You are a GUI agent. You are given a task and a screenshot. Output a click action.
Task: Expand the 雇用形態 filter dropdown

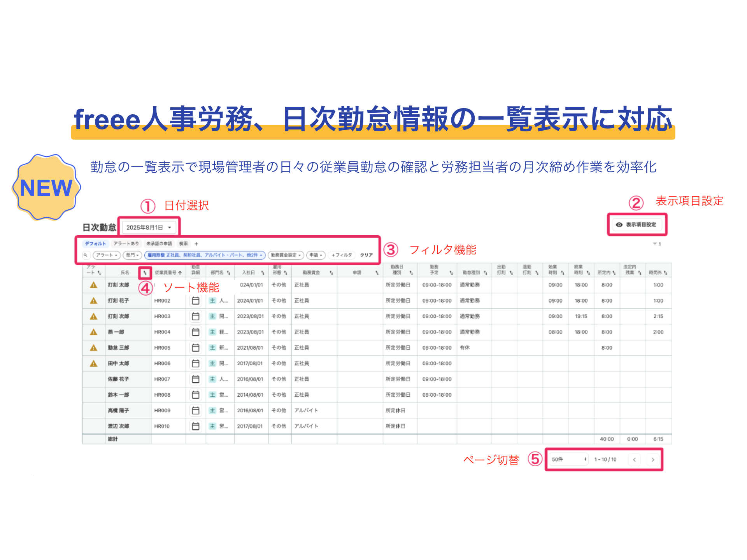(205, 255)
